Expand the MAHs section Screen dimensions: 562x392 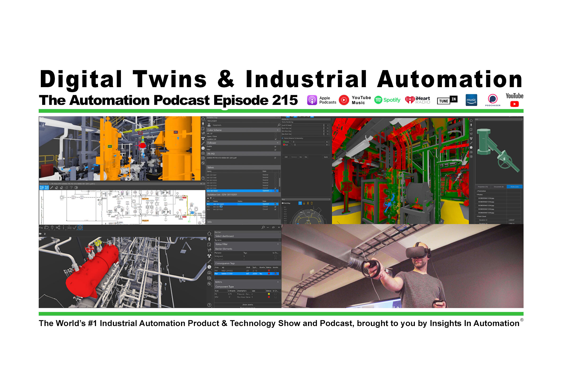[x=278, y=282]
